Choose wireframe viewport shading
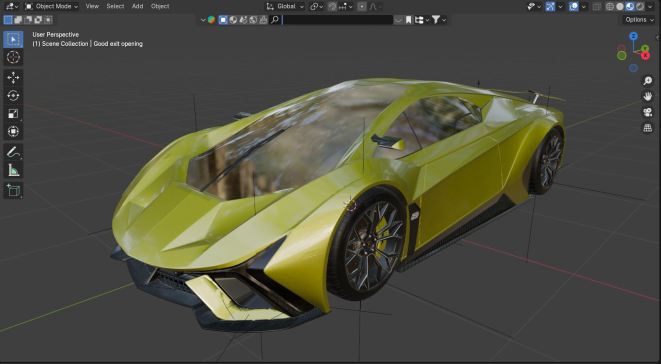Viewport: 661px width, 364px height. [610, 6]
